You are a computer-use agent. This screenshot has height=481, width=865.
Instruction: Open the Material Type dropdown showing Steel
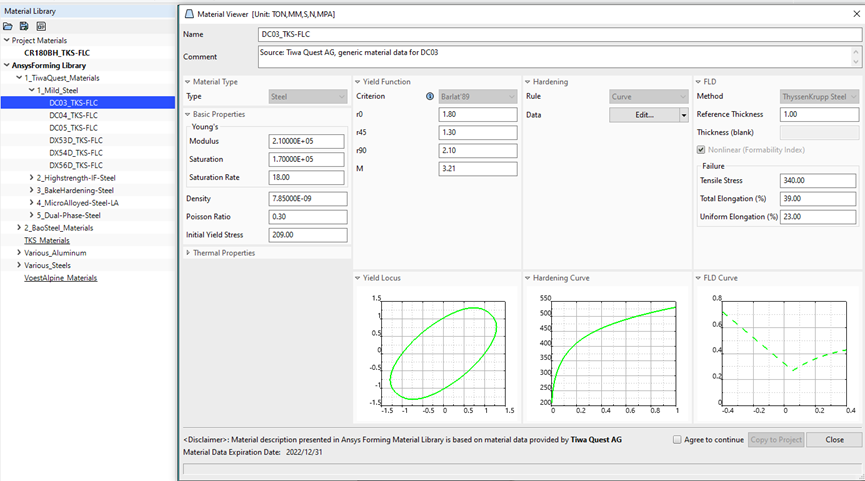pyautogui.click(x=308, y=97)
